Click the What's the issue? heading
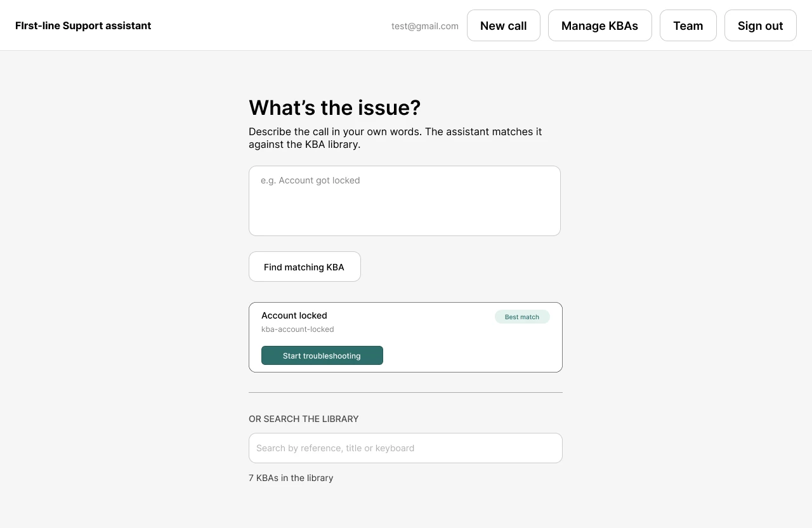This screenshot has height=528, width=812. coord(335,108)
